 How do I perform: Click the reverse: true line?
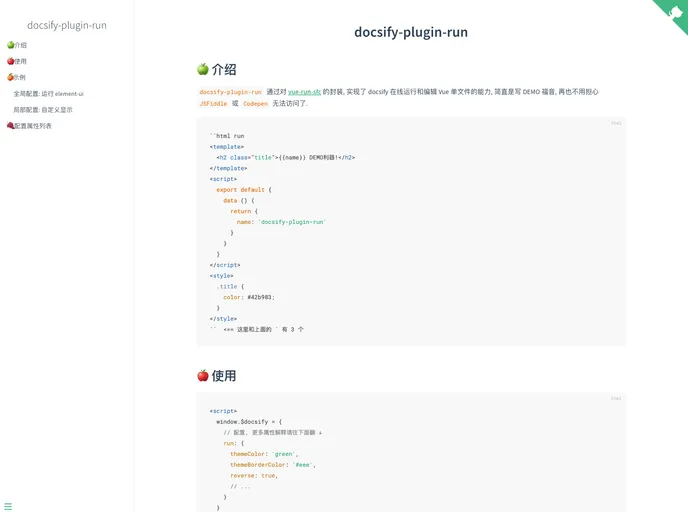(254, 476)
